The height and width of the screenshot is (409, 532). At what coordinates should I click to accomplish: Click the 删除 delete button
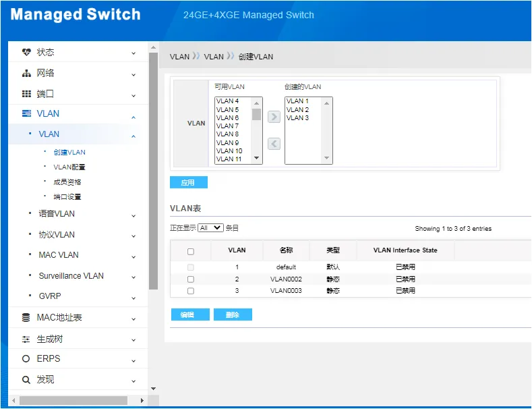pyautogui.click(x=233, y=315)
